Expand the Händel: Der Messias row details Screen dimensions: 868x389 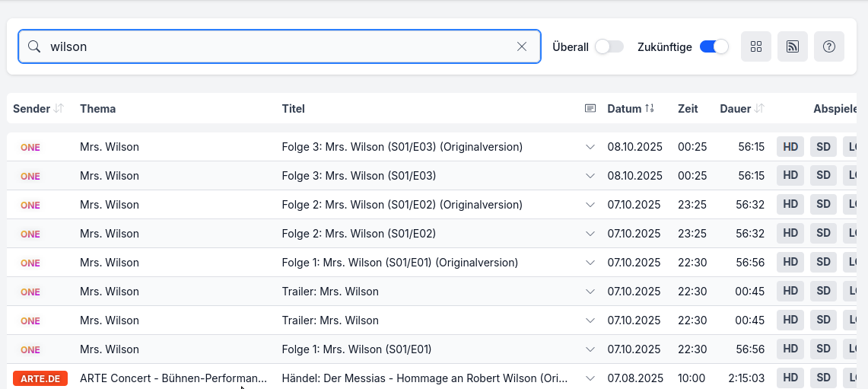590,378
